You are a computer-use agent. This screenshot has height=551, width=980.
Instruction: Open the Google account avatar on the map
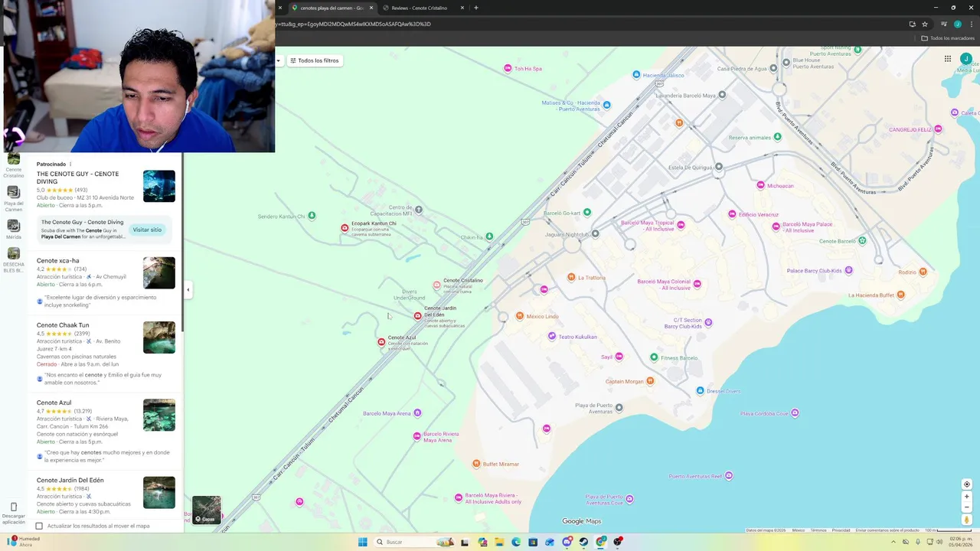[966, 59]
